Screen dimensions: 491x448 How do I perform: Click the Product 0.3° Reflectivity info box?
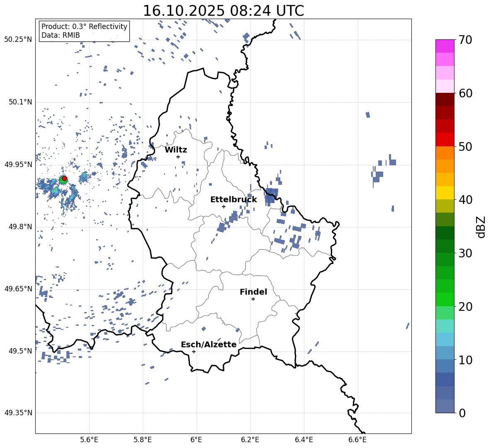click(x=84, y=31)
